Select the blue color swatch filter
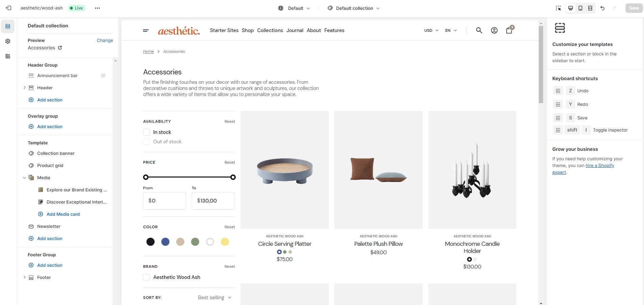 click(165, 242)
